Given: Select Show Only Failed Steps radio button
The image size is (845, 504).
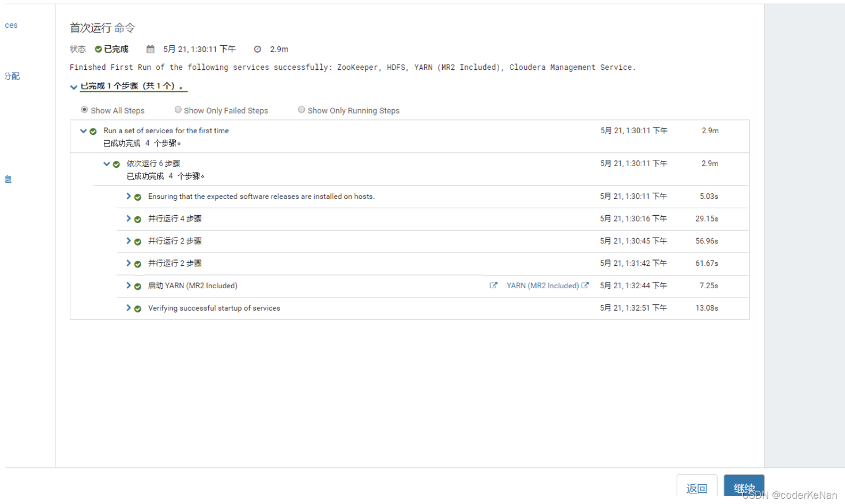Looking at the screenshot, I should (x=178, y=110).
